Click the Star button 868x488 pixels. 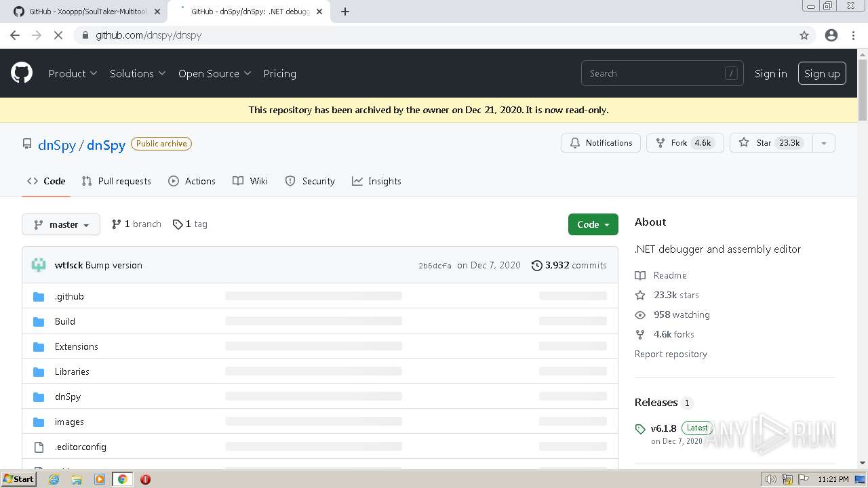(x=771, y=143)
